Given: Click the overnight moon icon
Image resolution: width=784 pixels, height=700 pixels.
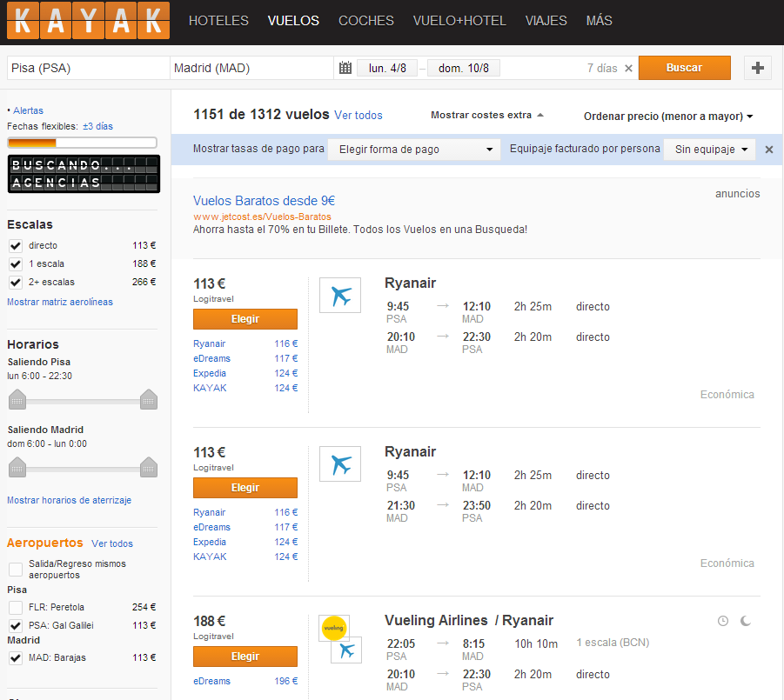Looking at the screenshot, I should pos(746,621).
